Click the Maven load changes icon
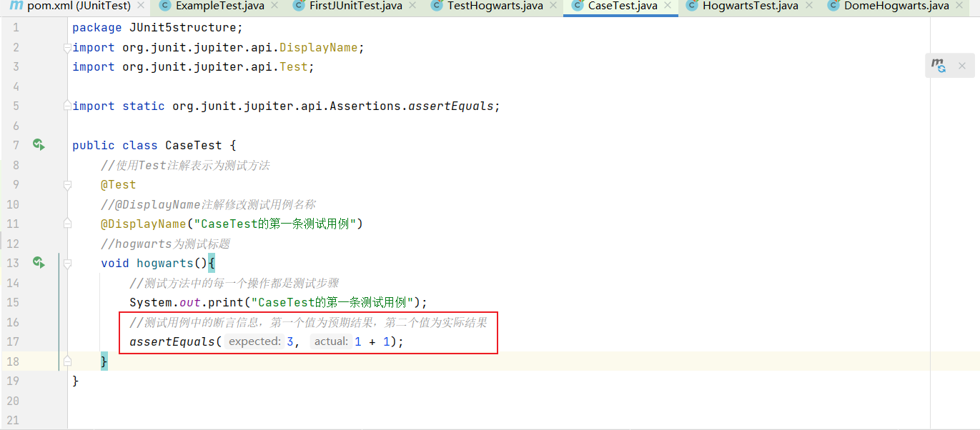Screen dimensions: 980x430 pyautogui.click(x=939, y=66)
